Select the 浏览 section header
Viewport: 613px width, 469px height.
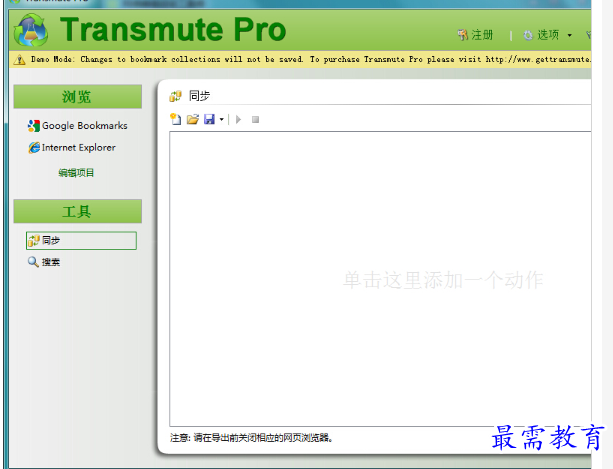point(77,97)
